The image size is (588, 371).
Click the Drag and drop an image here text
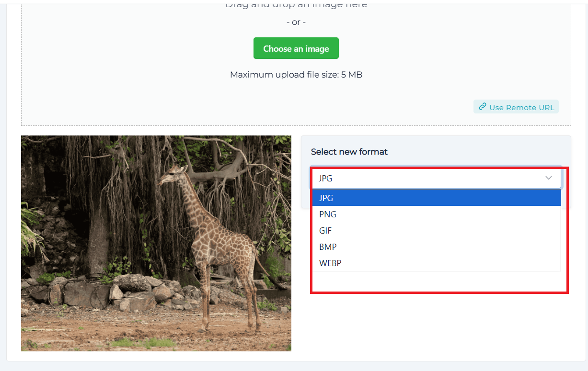point(296,5)
